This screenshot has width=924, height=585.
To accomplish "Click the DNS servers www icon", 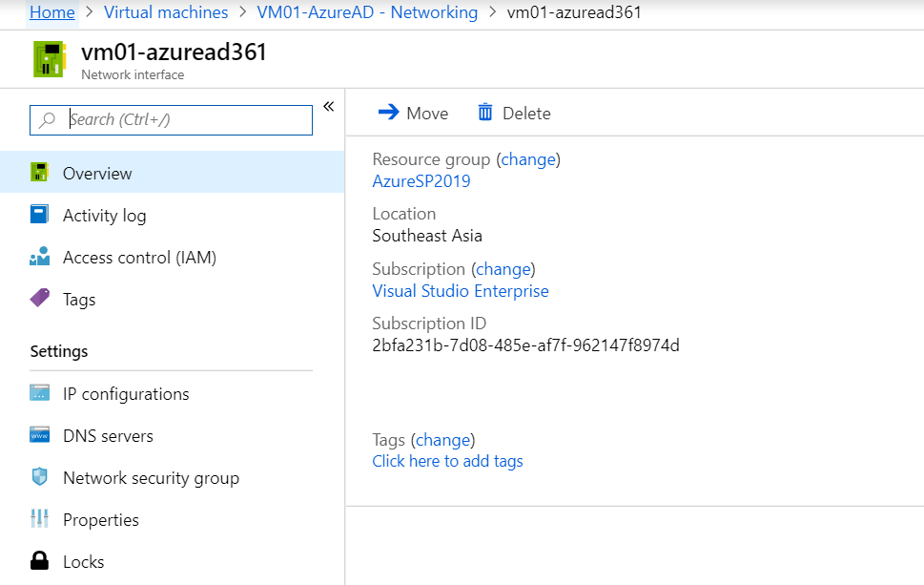I will [x=39, y=434].
